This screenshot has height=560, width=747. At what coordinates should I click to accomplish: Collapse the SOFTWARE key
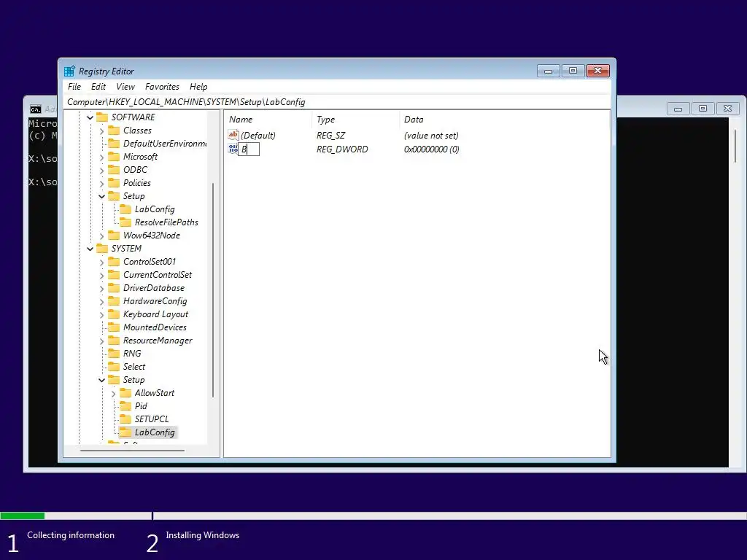(x=90, y=117)
